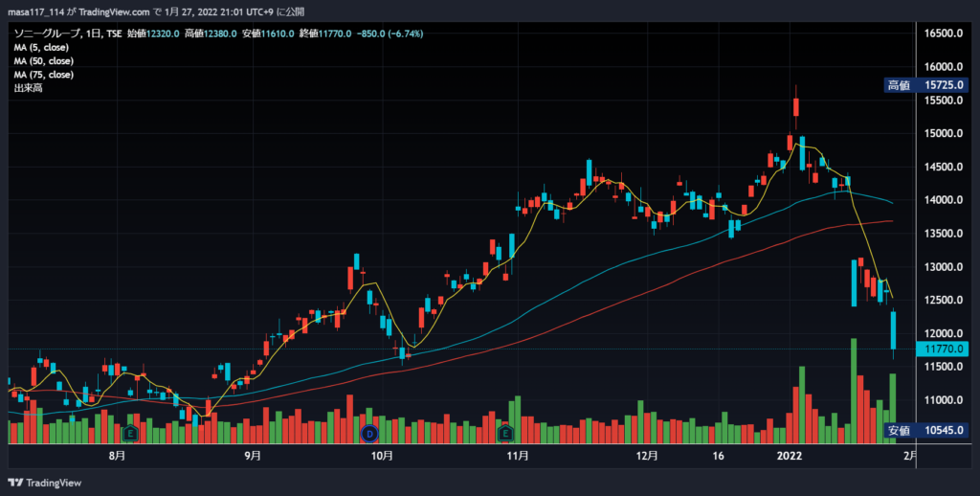
Task: Select the MA (75, close) indicator legend
Action: [x=44, y=75]
